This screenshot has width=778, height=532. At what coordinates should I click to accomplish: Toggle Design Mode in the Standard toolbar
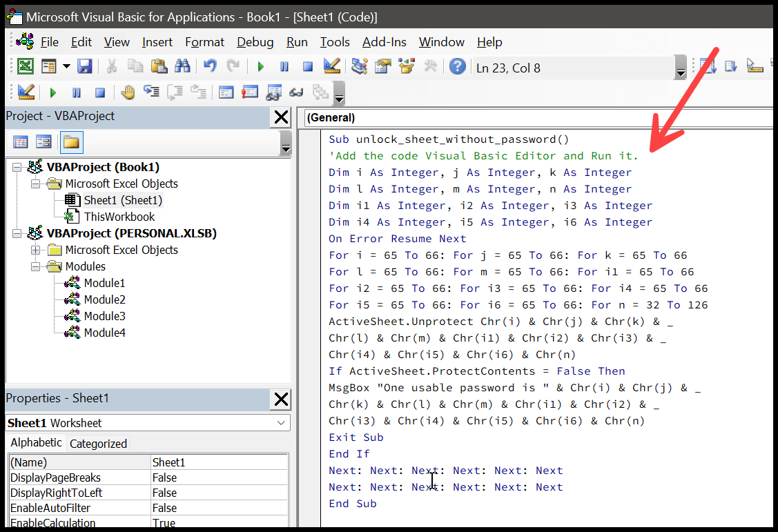(x=331, y=66)
